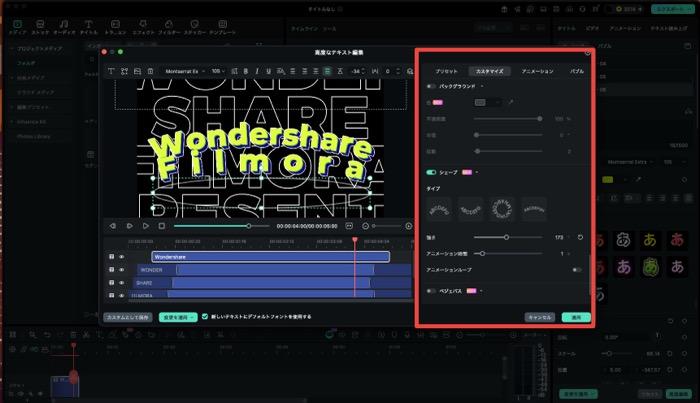Click the add image icon in text editor toolbar
This screenshot has width=700, height=403.
(138, 71)
